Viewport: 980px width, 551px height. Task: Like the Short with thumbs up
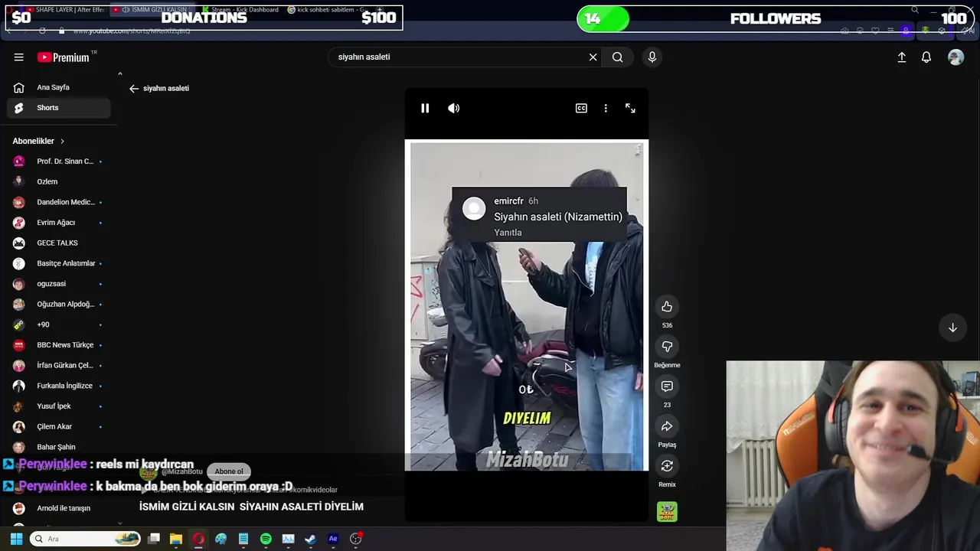(667, 307)
